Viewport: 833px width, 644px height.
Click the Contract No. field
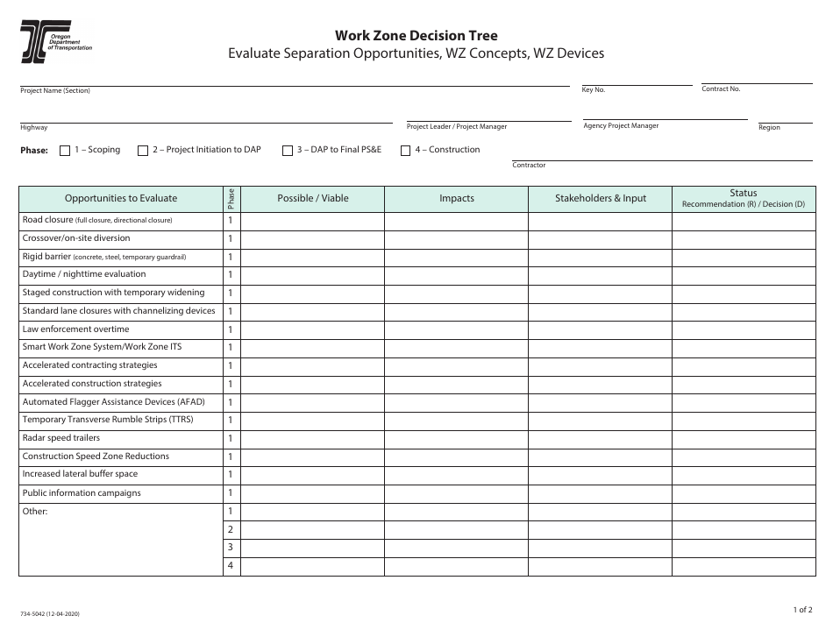coord(756,82)
